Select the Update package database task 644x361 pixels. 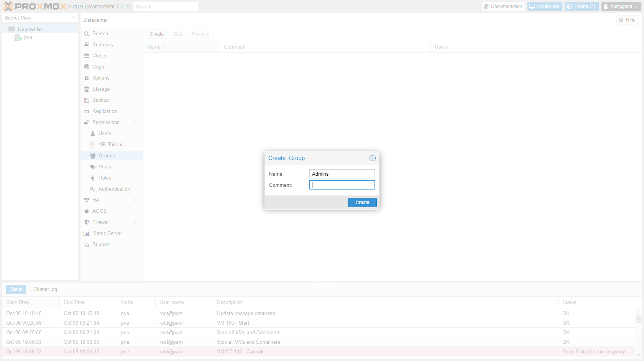coord(319,314)
